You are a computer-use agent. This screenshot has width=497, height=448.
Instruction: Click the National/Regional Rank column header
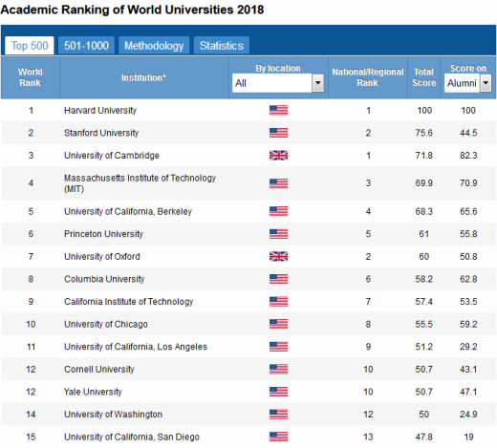coord(368,77)
